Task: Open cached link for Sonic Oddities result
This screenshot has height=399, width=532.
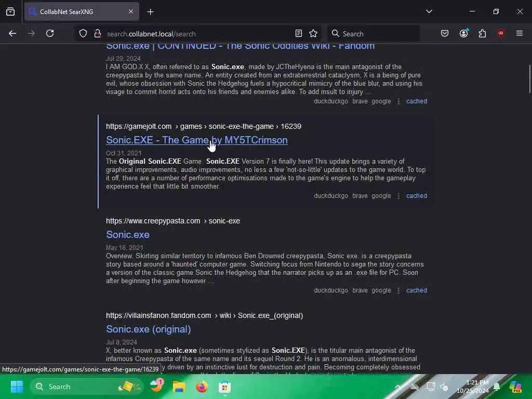Action: (x=417, y=101)
